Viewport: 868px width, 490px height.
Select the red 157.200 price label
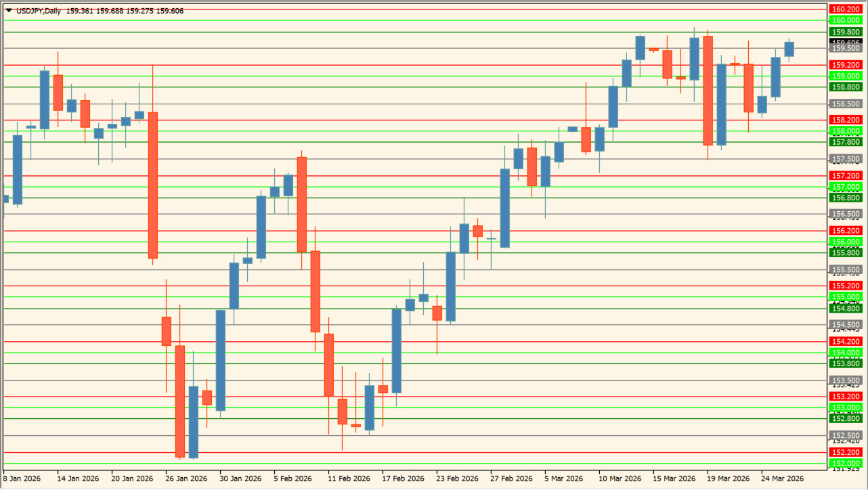pyautogui.click(x=846, y=176)
